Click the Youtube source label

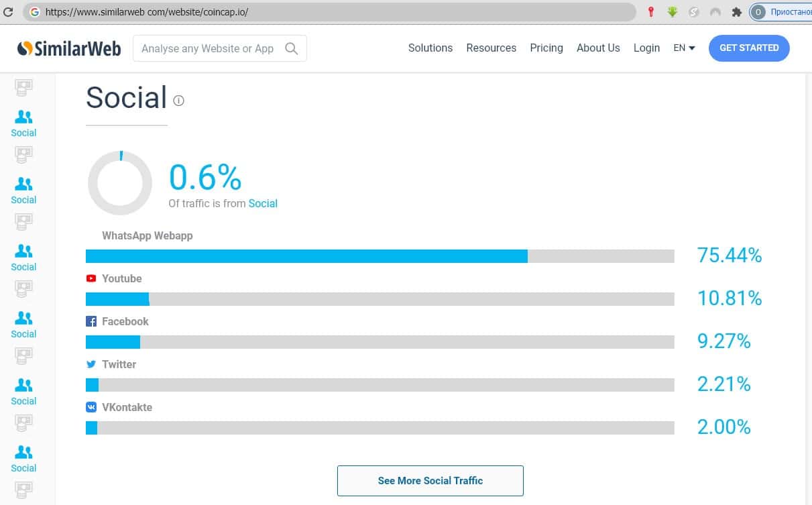122,278
